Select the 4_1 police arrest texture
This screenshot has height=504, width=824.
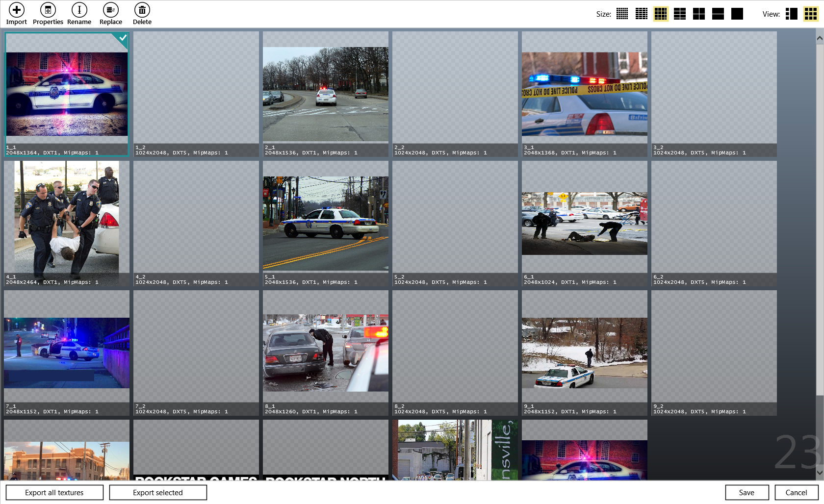point(67,221)
